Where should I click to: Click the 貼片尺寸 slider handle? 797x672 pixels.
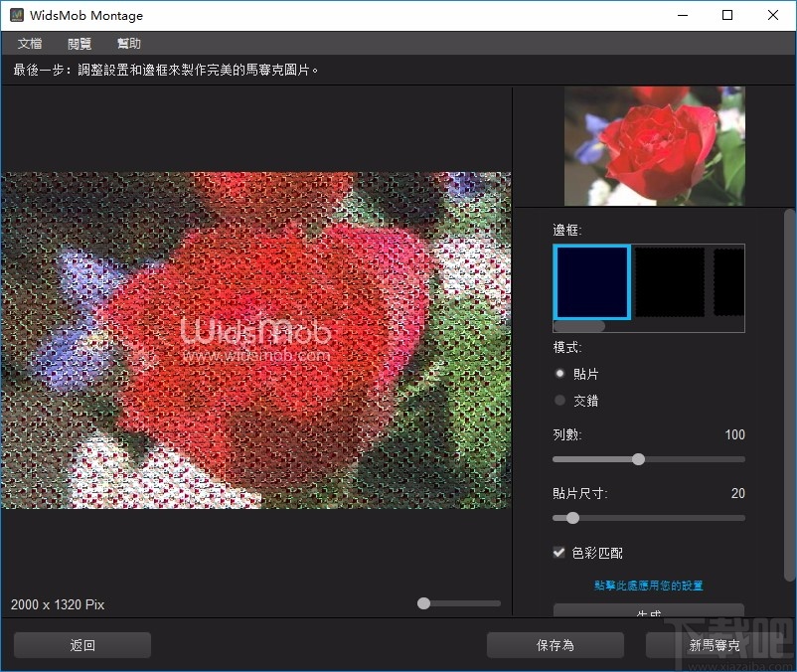point(571,518)
